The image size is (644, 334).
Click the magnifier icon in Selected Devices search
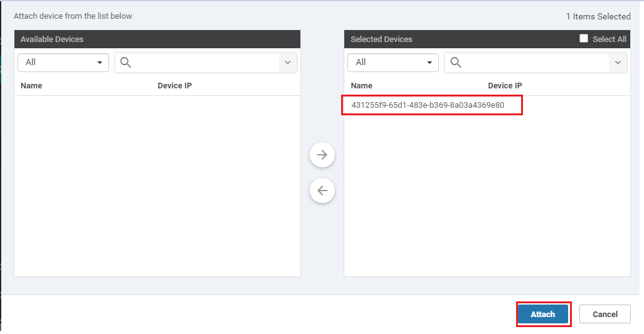click(x=455, y=63)
